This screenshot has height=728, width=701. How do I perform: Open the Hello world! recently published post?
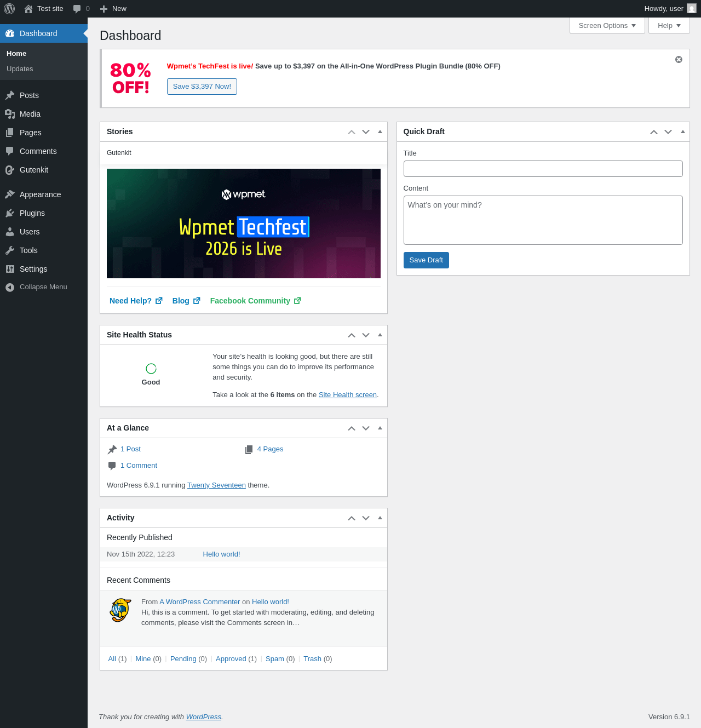coord(221,554)
